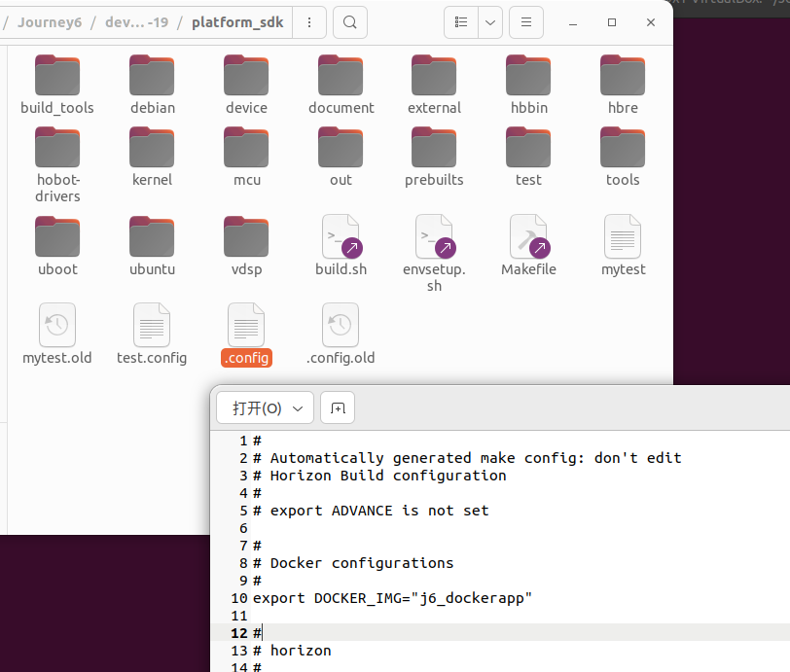Viewport: 790px width, 672px height.
Task: Select the build.sh script link
Action: click(341, 237)
